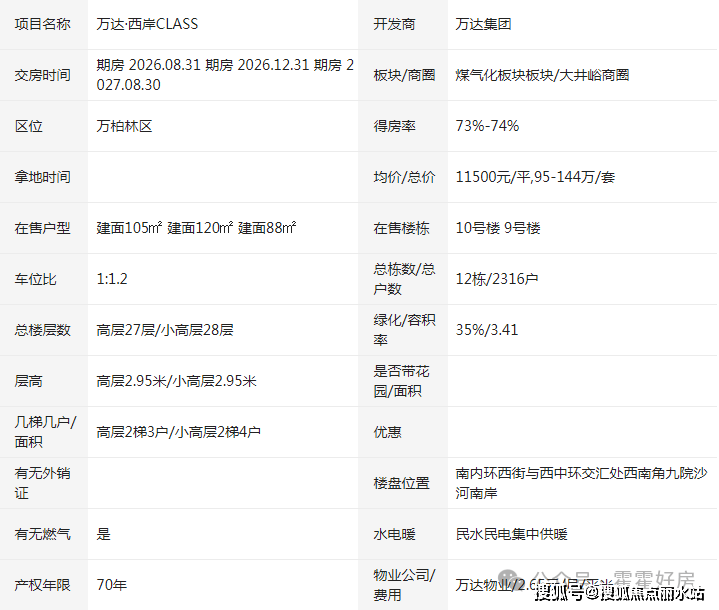Select the 绿化/容积率 label
The width and height of the screenshot is (719, 610).
coord(404,330)
